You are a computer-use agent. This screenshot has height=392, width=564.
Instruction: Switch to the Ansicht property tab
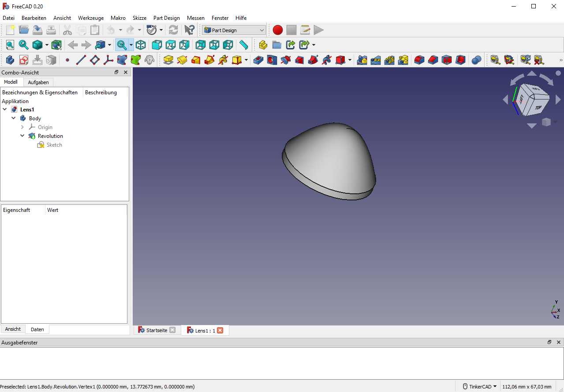tap(13, 329)
